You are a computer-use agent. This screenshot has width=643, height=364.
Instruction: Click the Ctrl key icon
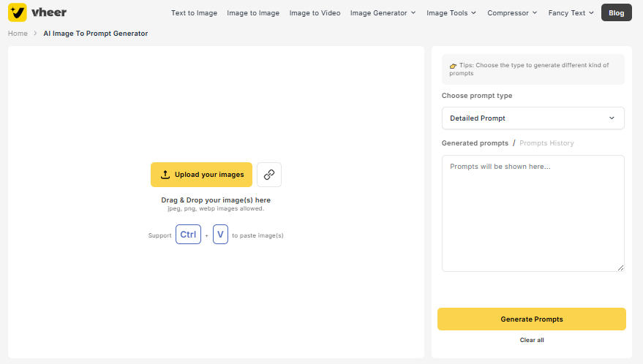[x=188, y=235]
